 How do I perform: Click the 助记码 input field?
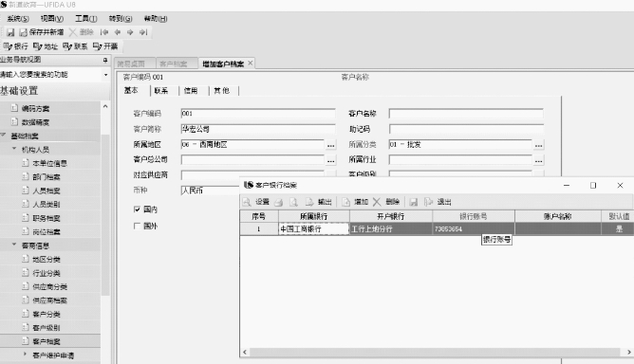point(466,129)
